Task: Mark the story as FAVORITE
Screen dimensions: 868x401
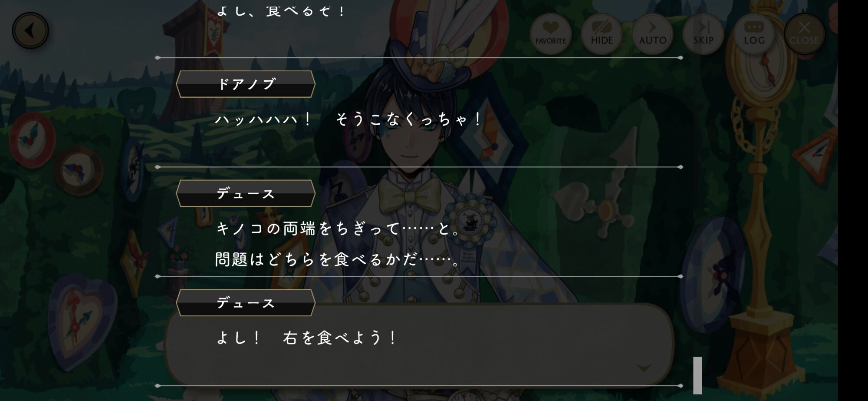Action: click(x=551, y=34)
